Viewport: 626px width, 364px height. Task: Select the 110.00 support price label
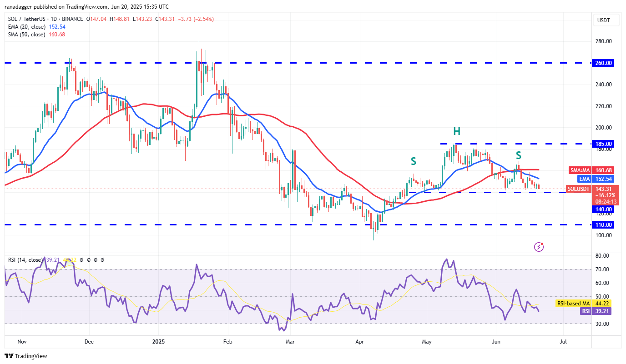tap(602, 224)
